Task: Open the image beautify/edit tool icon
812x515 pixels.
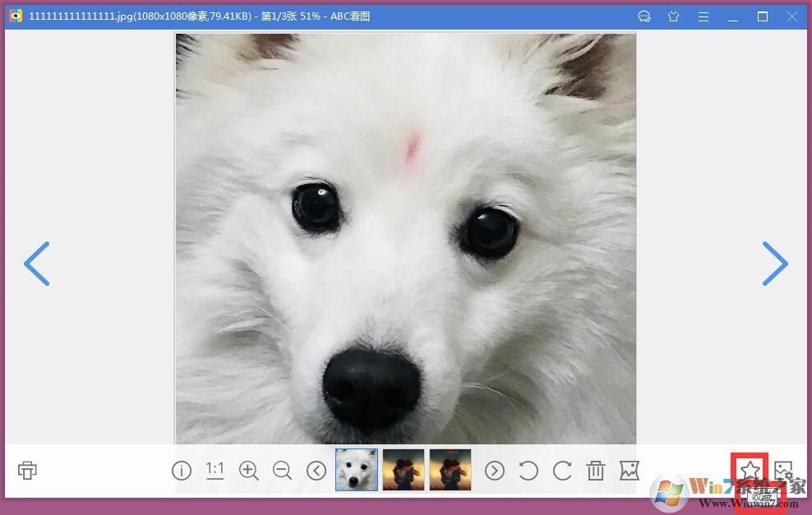Action: pos(629,471)
